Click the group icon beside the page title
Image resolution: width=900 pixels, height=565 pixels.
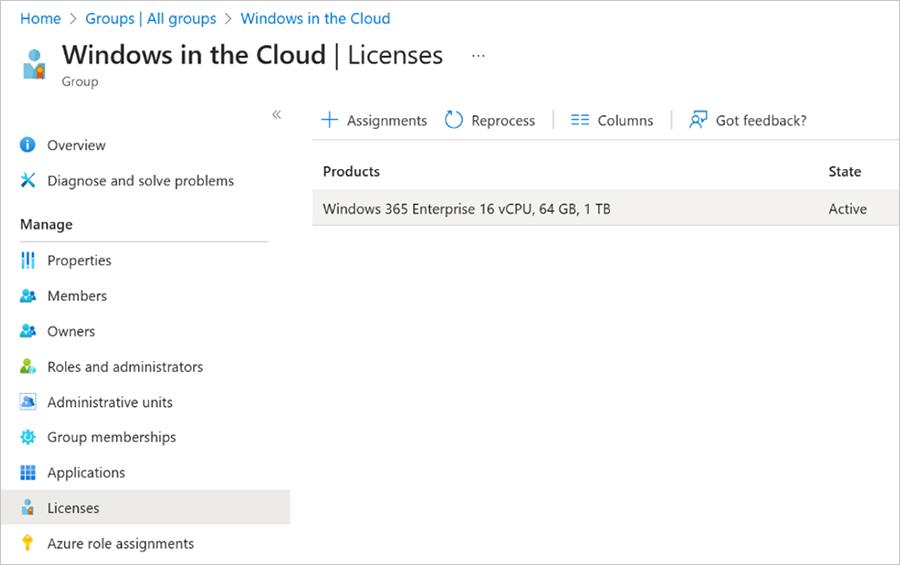pyautogui.click(x=34, y=64)
